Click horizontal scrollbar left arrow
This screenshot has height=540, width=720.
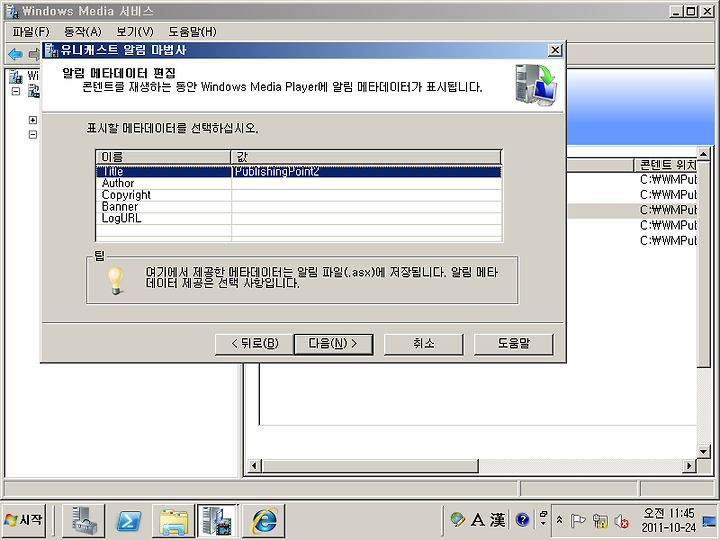pos(254,466)
